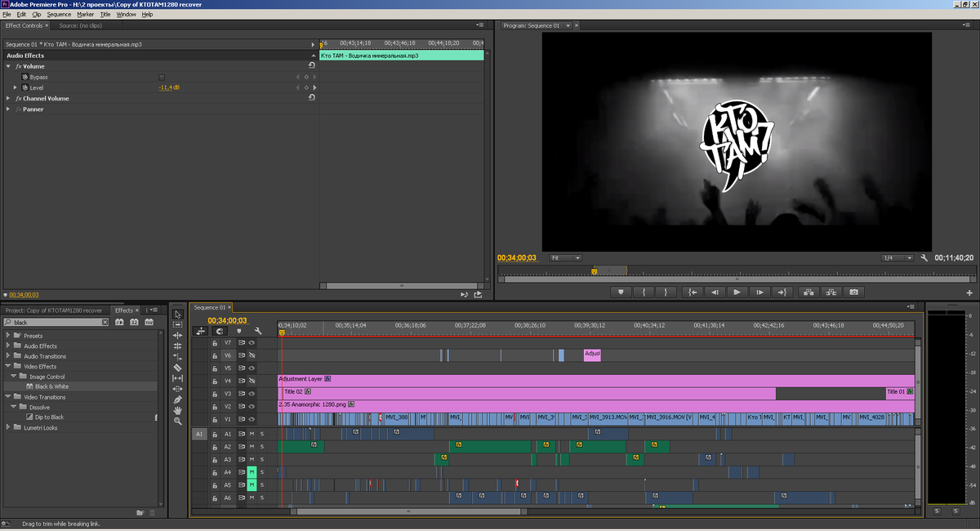
Task: Select the Selection tool arrow
Action: tap(177, 315)
